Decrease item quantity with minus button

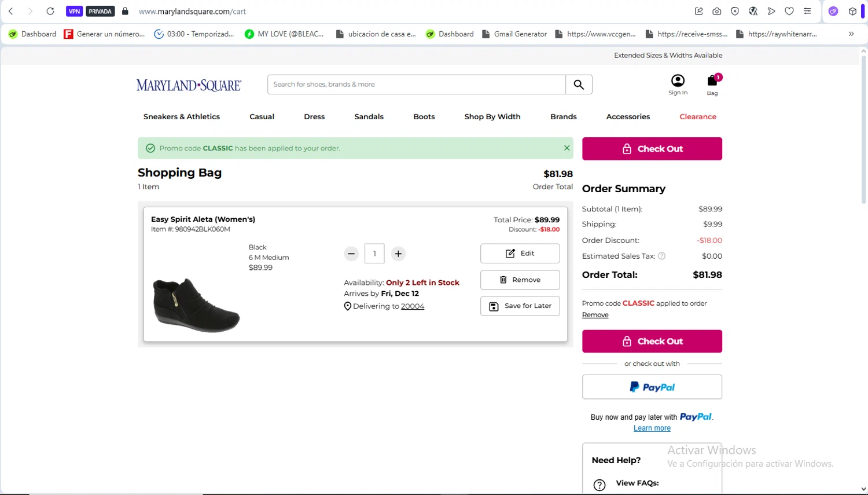click(x=351, y=254)
